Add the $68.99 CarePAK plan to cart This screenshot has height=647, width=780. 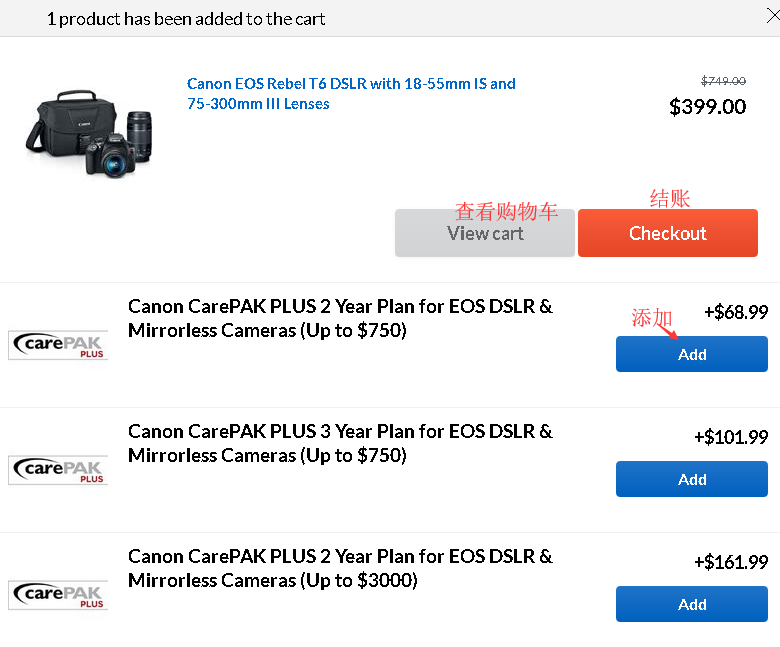coord(691,354)
